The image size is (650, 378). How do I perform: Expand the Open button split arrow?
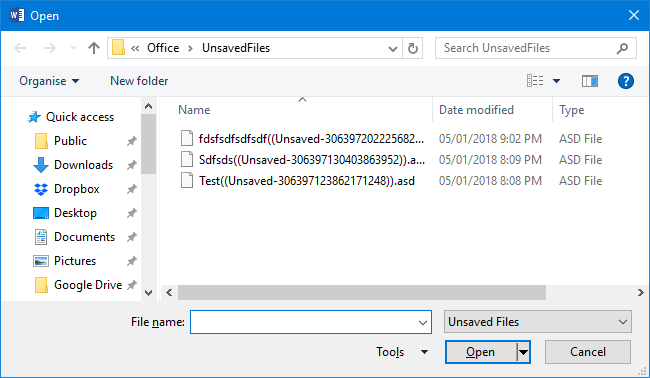[x=524, y=352]
